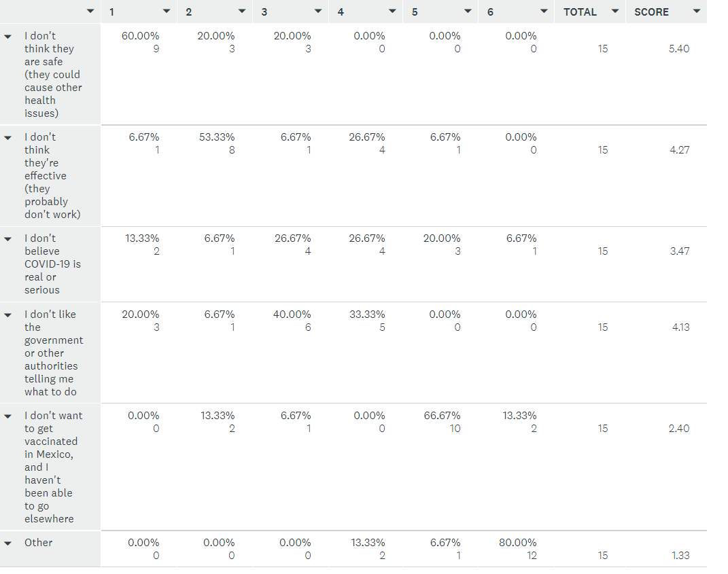
Task: Open the column 6 header dropdown arrow
Action: tap(543, 12)
